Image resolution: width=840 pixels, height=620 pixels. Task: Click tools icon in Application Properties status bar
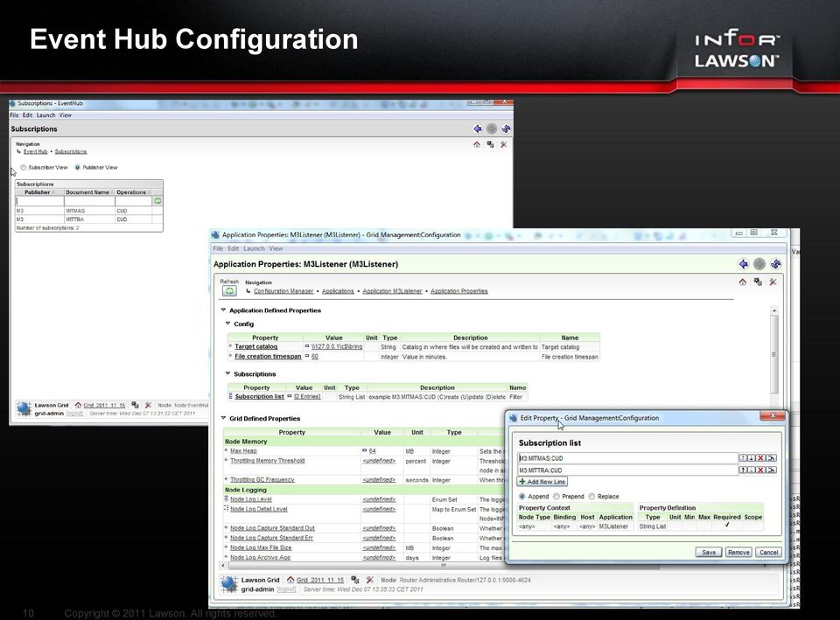pos(369,580)
